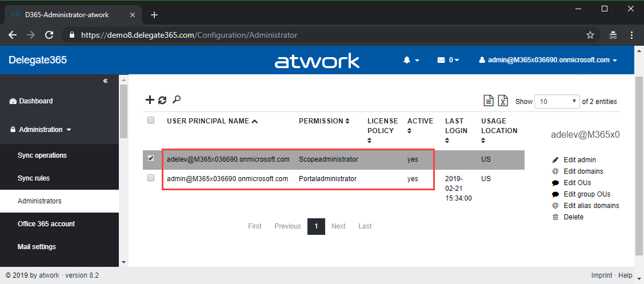Viewport: 644px width, 284px height.
Task: Click the Portaladministrator permission cell
Action: 328,179
